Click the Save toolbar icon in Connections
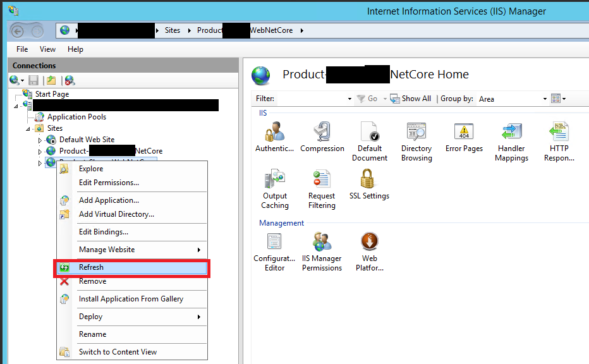The height and width of the screenshot is (364, 589). [33, 80]
